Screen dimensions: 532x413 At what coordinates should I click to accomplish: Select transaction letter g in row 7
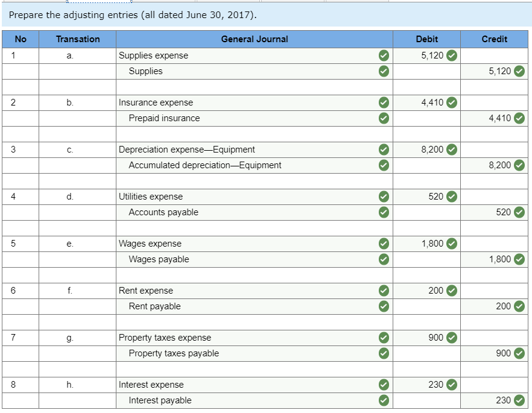point(77,337)
